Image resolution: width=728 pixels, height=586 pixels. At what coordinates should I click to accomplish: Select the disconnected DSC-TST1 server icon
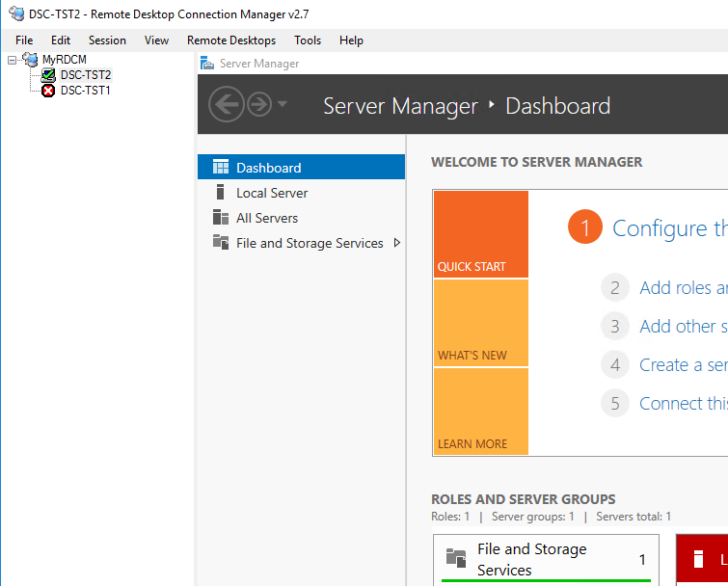pyautogui.click(x=48, y=91)
